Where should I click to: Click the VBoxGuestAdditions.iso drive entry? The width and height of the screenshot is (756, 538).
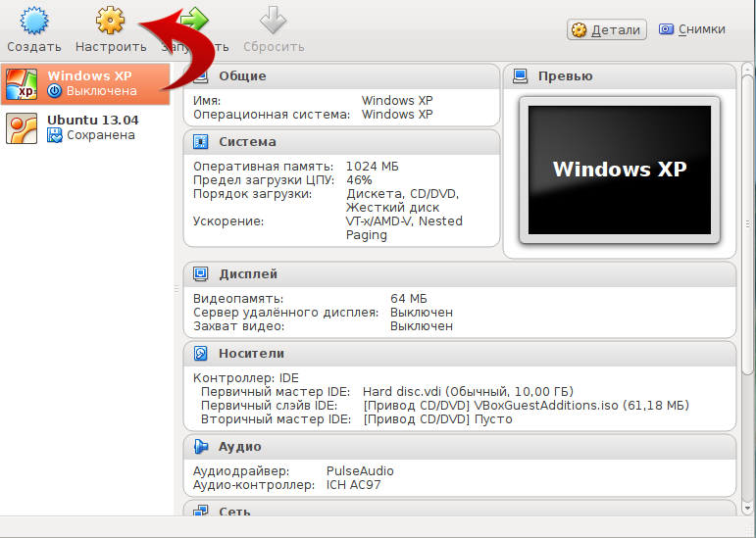526,406
